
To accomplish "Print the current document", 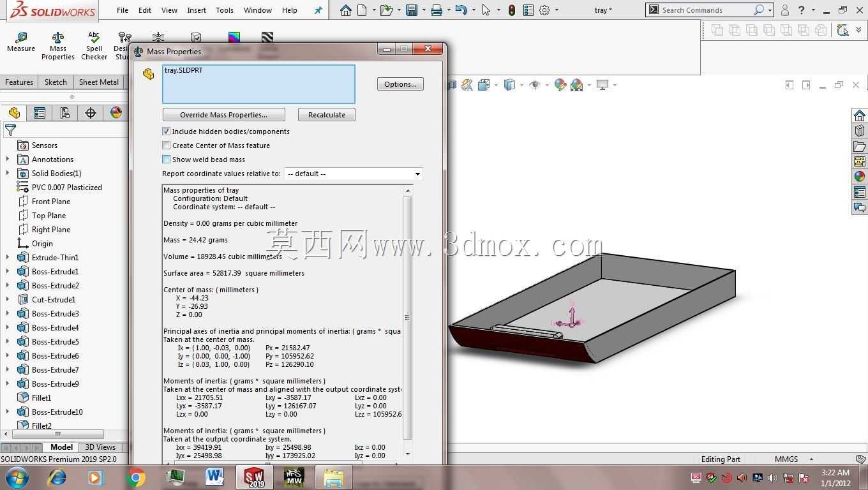I will coord(437,10).
